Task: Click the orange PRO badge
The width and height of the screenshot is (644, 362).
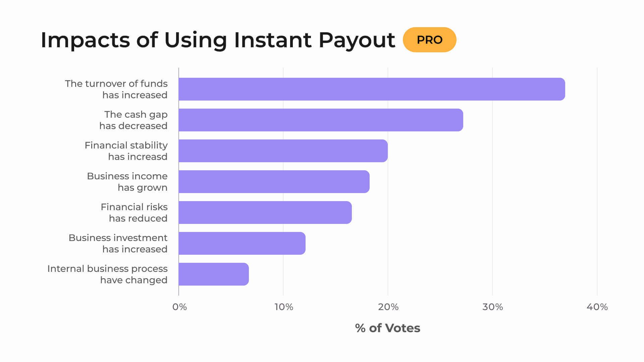Action: click(x=429, y=40)
